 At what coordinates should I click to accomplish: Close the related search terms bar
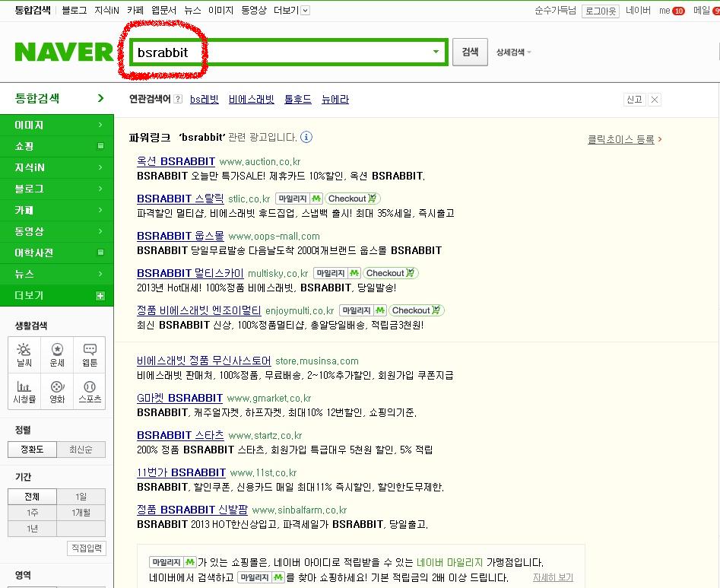(655, 99)
